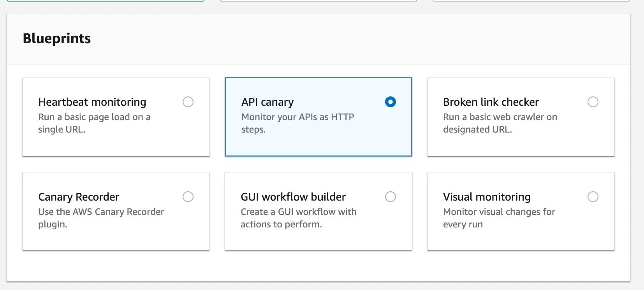Click the GUI workflow builder card title
Image resolution: width=644 pixels, height=290 pixels.
tap(293, 197)
